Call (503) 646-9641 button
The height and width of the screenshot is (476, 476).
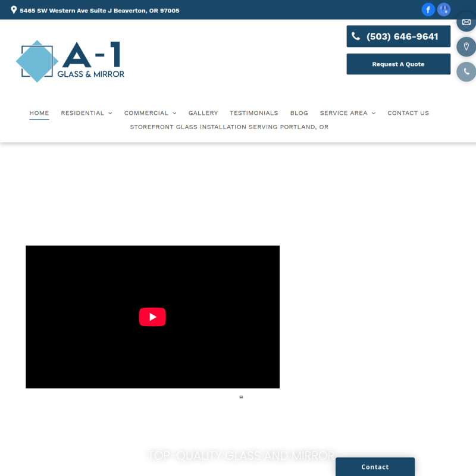[398, 36]
